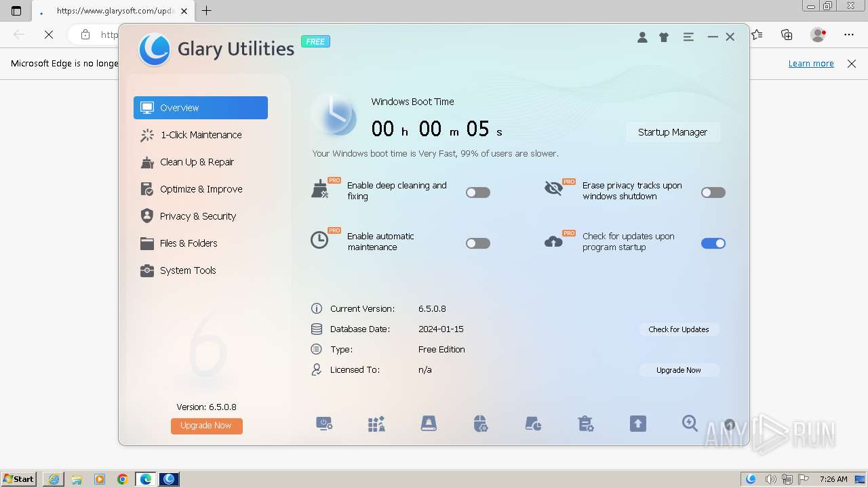The height and width of the screenshot is (488, 868).
Task: Open Edge Settings and more menu
Action: [x=849, y=35]
